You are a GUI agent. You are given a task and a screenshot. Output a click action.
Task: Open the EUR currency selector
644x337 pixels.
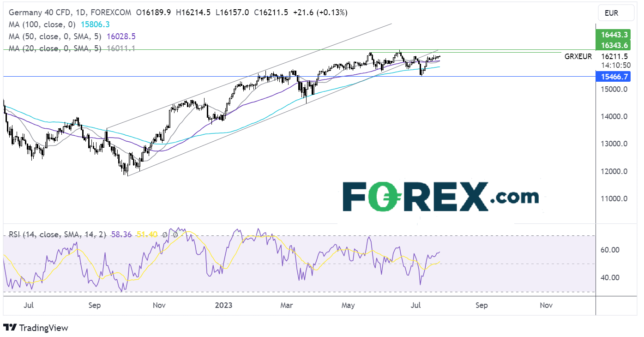pos(617,13)
